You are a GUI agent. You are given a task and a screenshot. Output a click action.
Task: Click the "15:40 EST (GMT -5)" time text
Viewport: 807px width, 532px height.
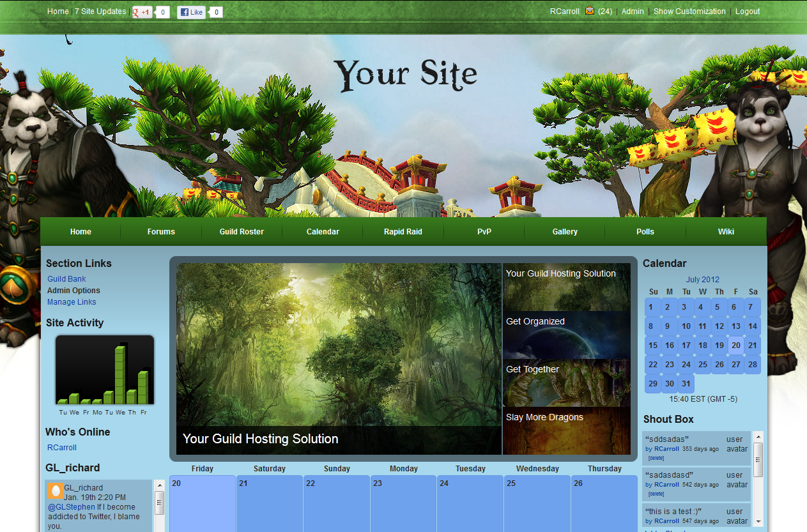pyautogui.click(x=703, y=399)
